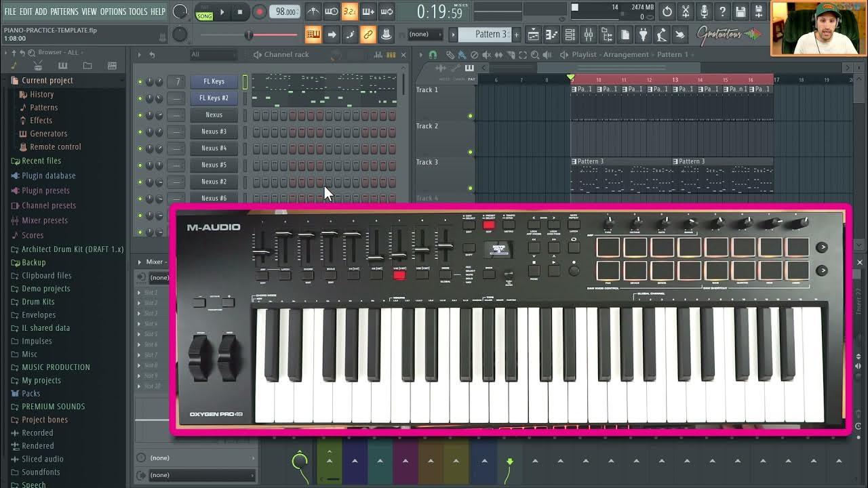
Task: Select the Playlist mute tool
Action: coord(486,55)
